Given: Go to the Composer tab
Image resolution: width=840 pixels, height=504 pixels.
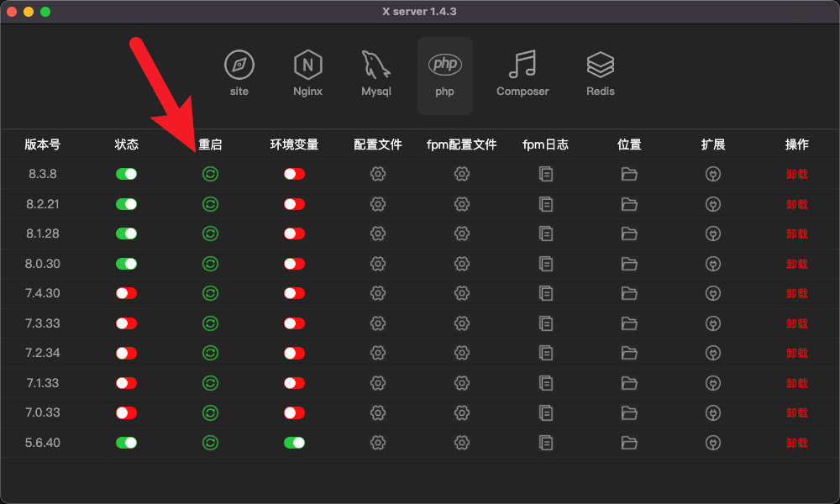Looking at the screenshot, I should (x=522, y=73).
